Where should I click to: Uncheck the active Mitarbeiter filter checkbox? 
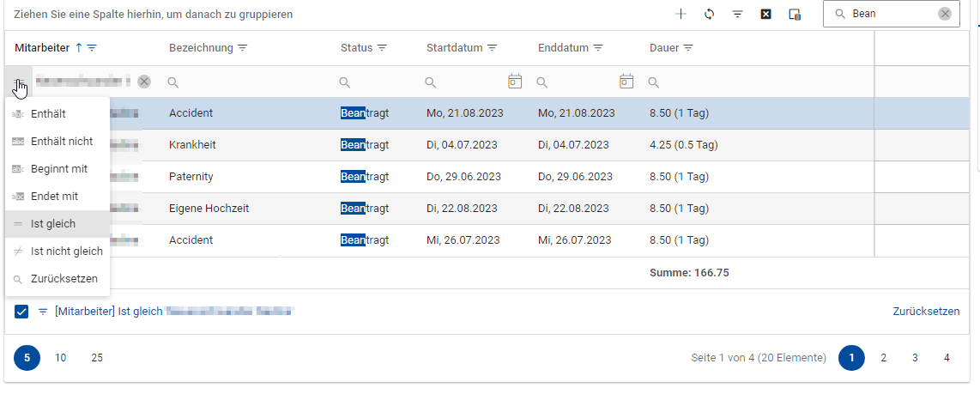(x=22, y=312)
